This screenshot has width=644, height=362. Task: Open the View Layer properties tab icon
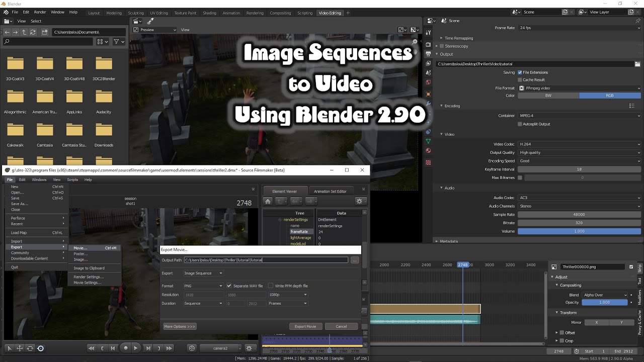tap(428, 64)
